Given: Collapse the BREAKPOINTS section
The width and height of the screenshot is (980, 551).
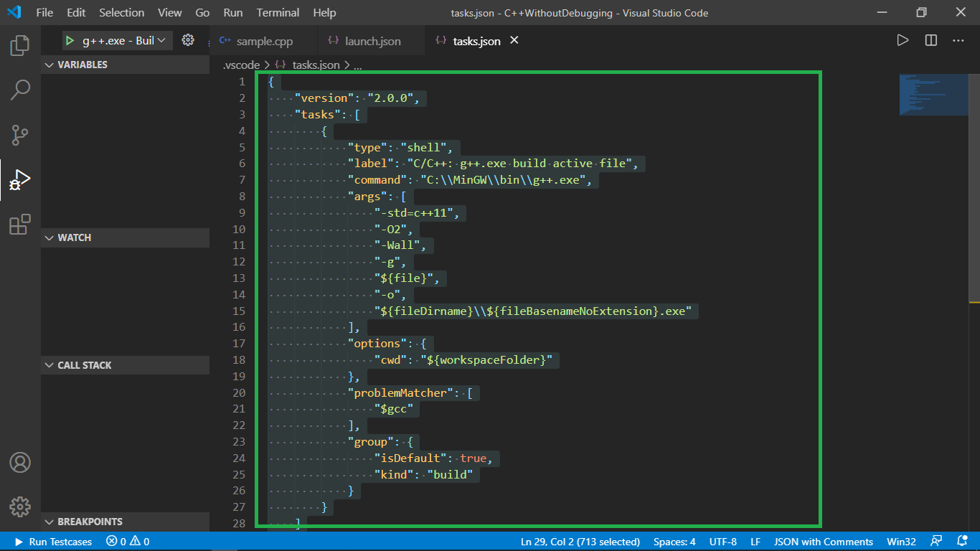Looking at the screenshot, I should point(126,522).
